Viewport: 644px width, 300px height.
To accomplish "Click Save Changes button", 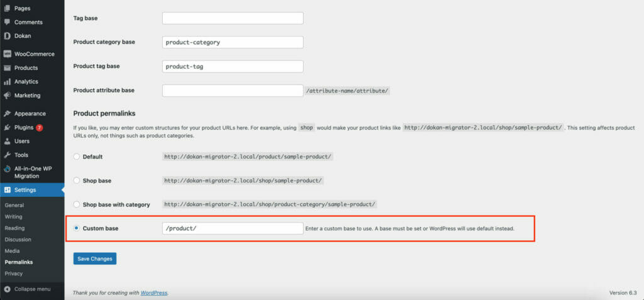I will click(95, 258).
